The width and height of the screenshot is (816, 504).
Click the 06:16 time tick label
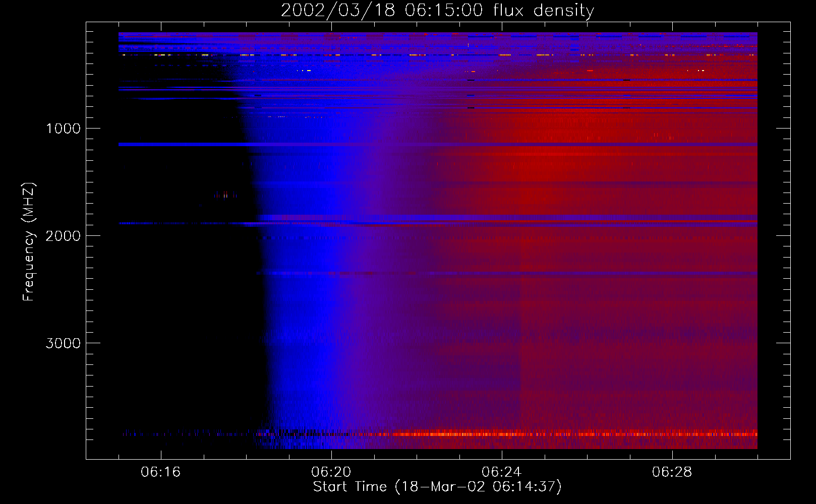point(160,472)
